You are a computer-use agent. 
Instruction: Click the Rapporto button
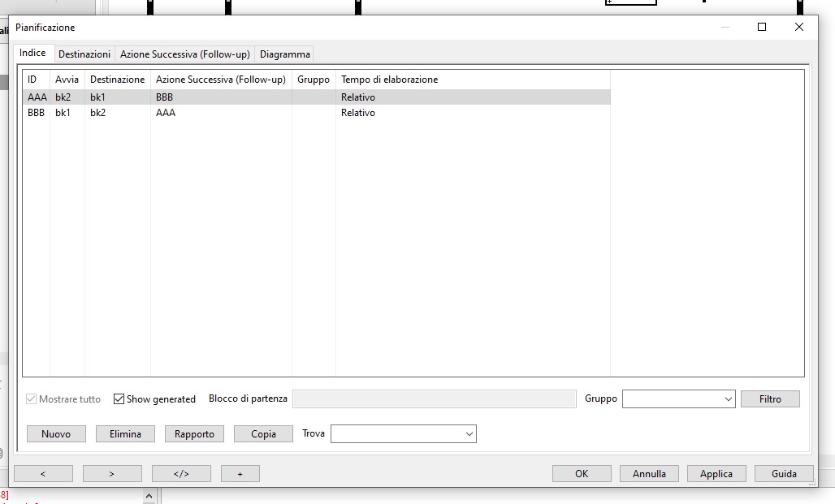194,434
